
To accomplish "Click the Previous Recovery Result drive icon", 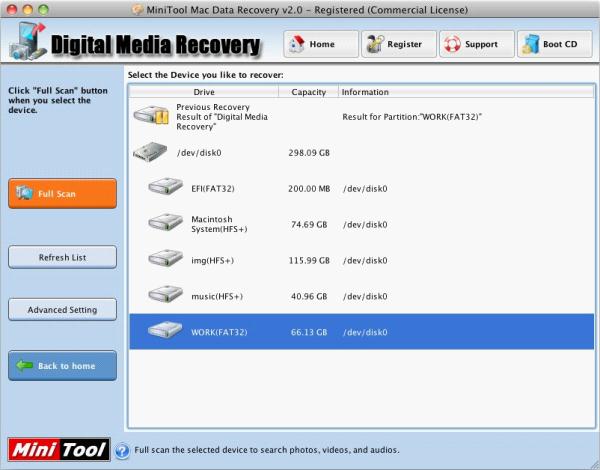I will click(151, 115).
